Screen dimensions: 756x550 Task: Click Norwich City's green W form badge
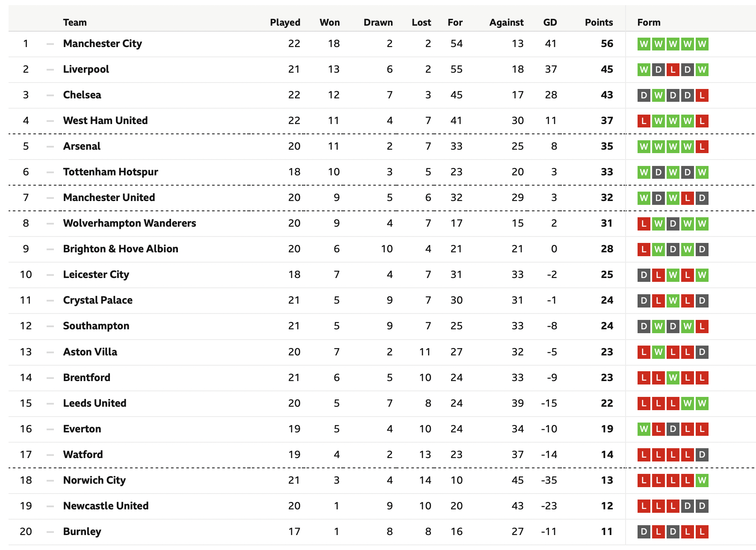point(702,480)
